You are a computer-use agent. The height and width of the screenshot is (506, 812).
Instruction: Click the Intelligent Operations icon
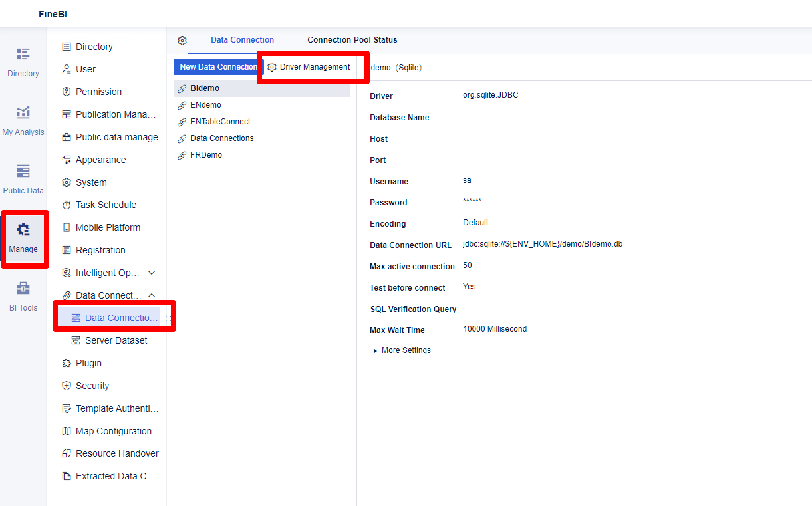click(67, 273)
